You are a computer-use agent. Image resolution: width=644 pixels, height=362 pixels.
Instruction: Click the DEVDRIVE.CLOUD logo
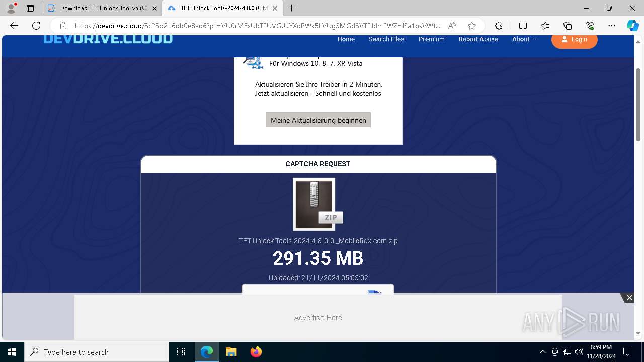tap(108, 39)
